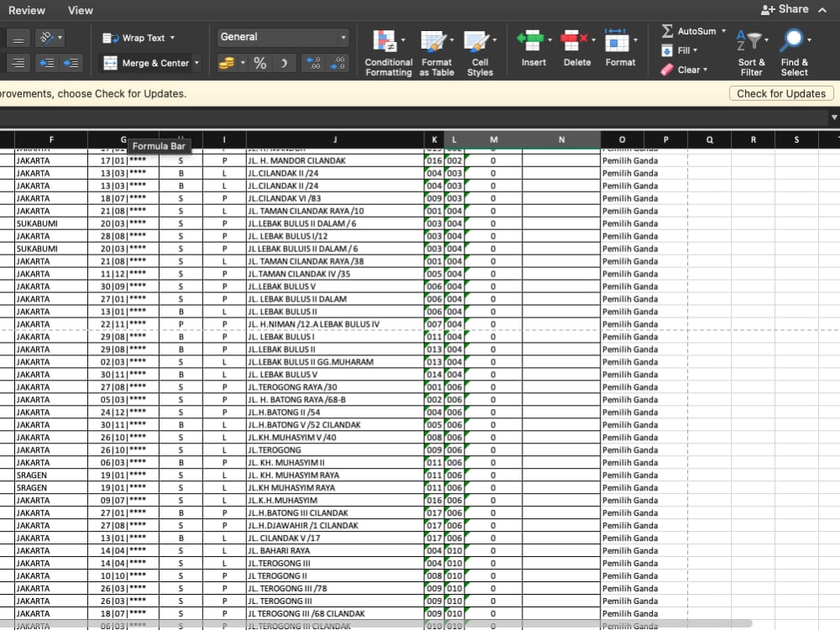The image size is (840, 630).
Task: Click the Clear eraser icon
Action: pyautogui.click(x=667, y=70)
